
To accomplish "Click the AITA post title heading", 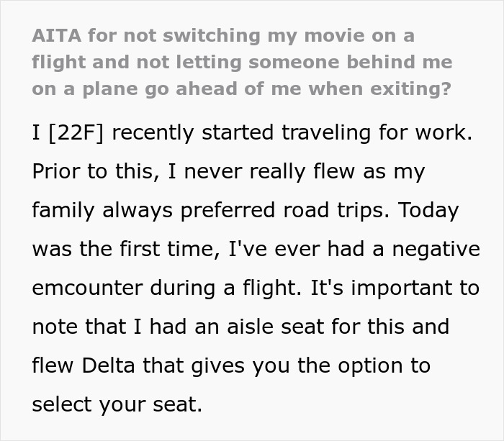I will [242, 62].
